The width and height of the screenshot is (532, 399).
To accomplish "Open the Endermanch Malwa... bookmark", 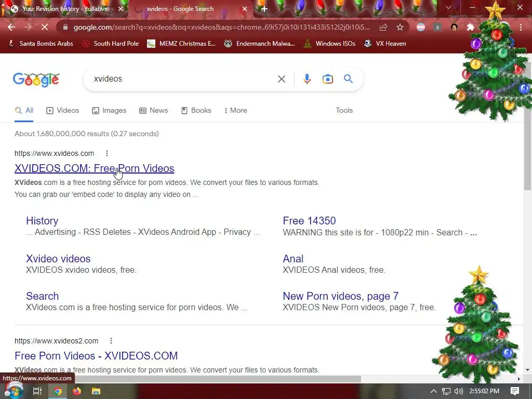I will (260, 44).
